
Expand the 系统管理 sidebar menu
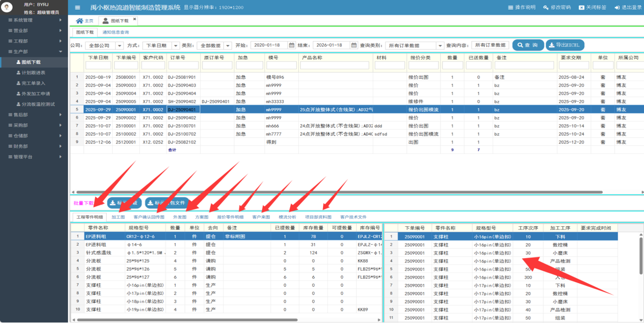(33, 20)
